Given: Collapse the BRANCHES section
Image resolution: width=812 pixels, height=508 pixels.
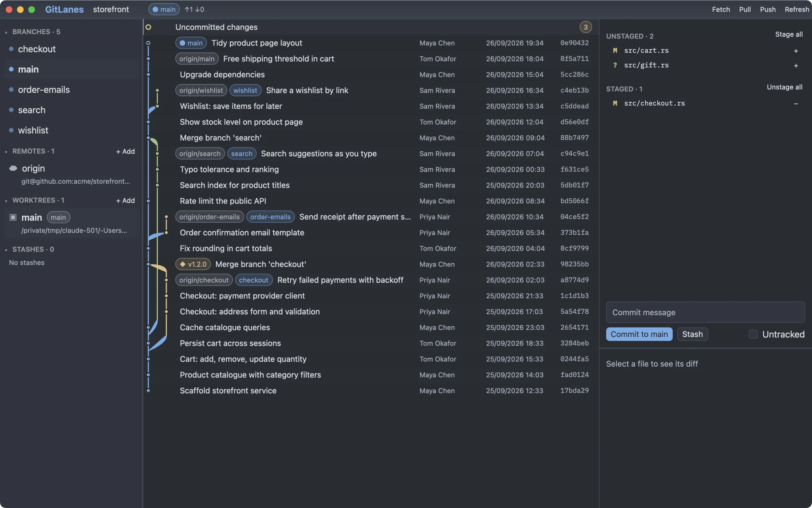Looking at the screenshot, I should 6,32.
